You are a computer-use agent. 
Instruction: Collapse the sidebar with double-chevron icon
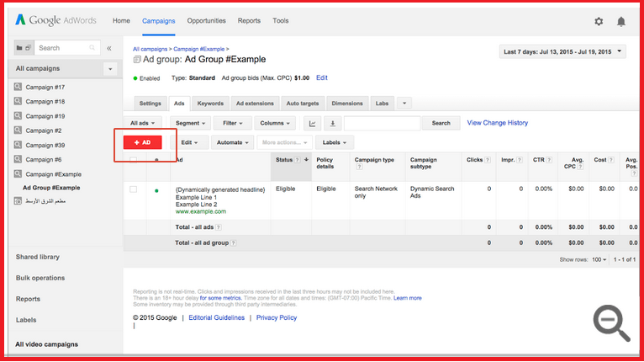(x=108, y=48)
